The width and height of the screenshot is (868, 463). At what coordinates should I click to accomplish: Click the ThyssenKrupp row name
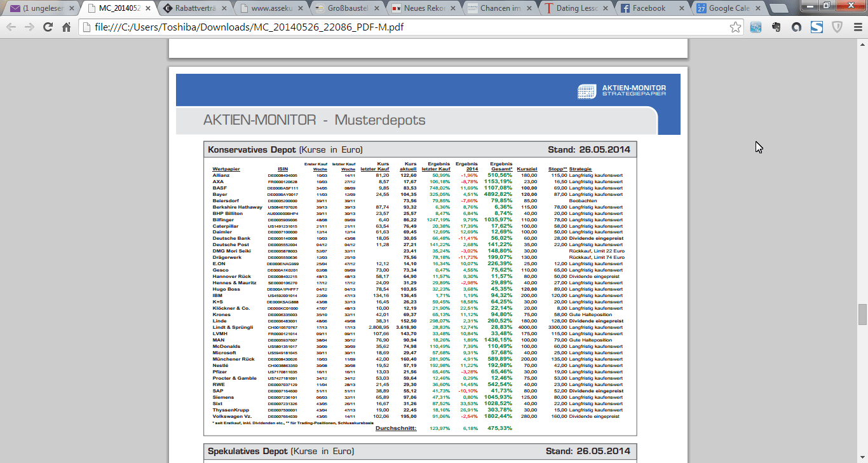(231, 410)
